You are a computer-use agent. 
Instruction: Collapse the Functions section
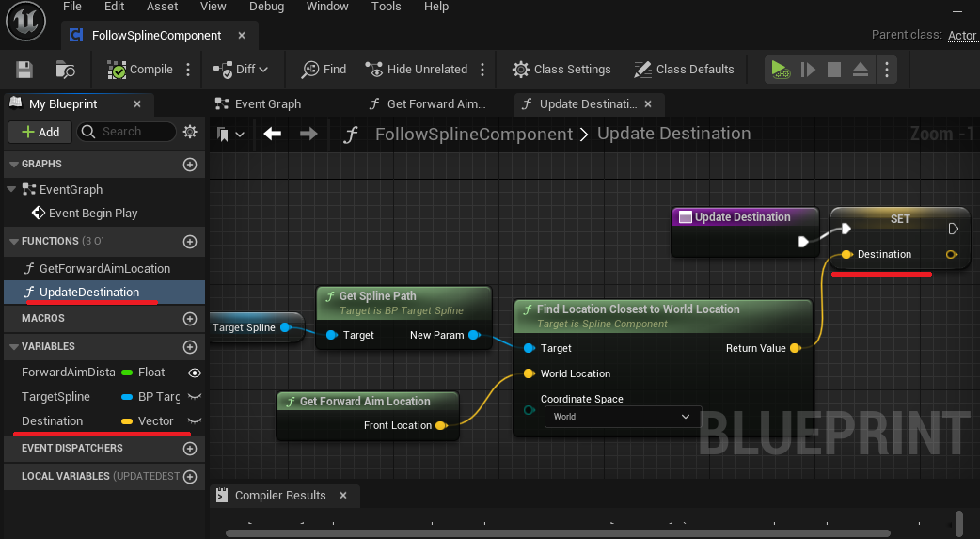pos(14,242)
